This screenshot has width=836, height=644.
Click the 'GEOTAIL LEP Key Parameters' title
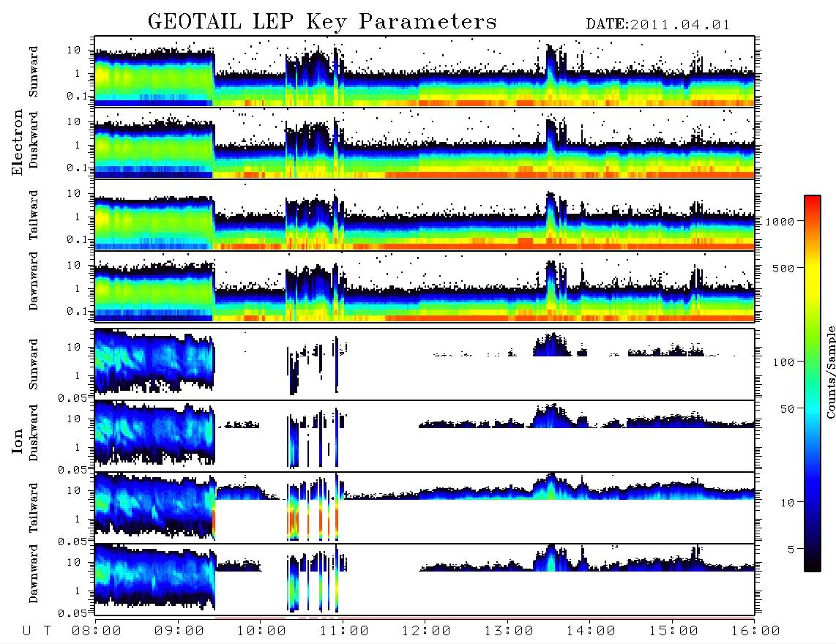coord(322,22)
